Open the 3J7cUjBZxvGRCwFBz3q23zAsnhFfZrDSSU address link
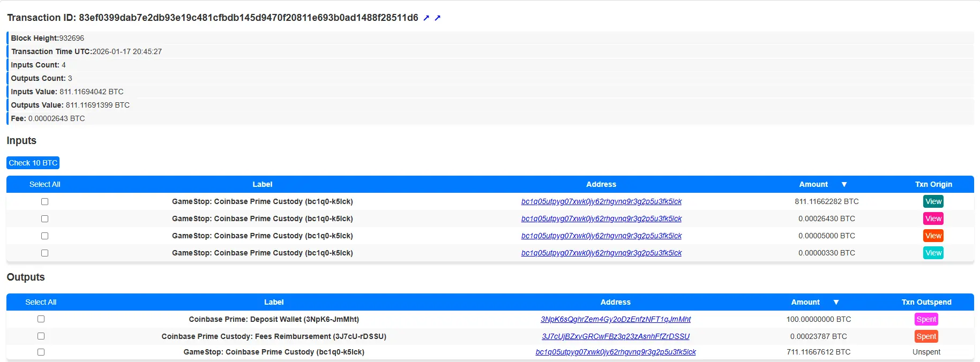This screenshot has height=362, width=980. (615, 336)
